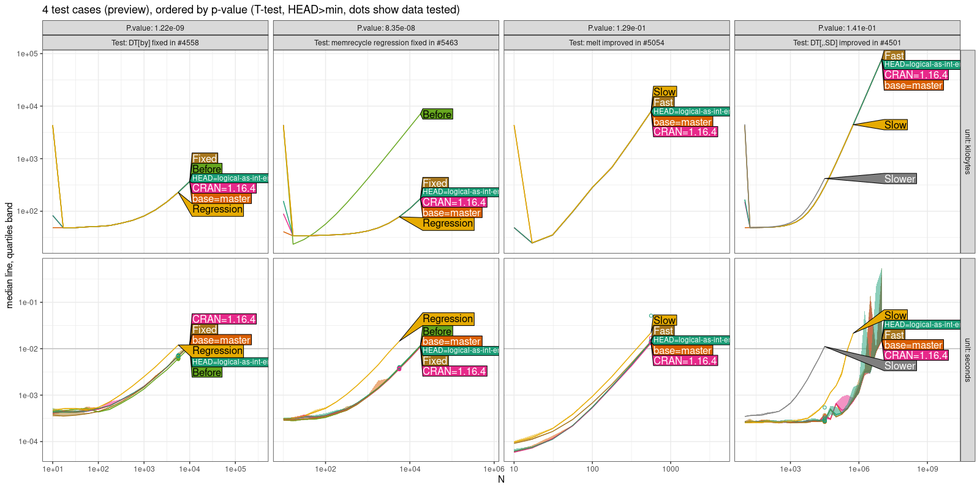The image size is (980, 490).
Task: Click y-axis tick '1e-02'
Action: point(28,349)
